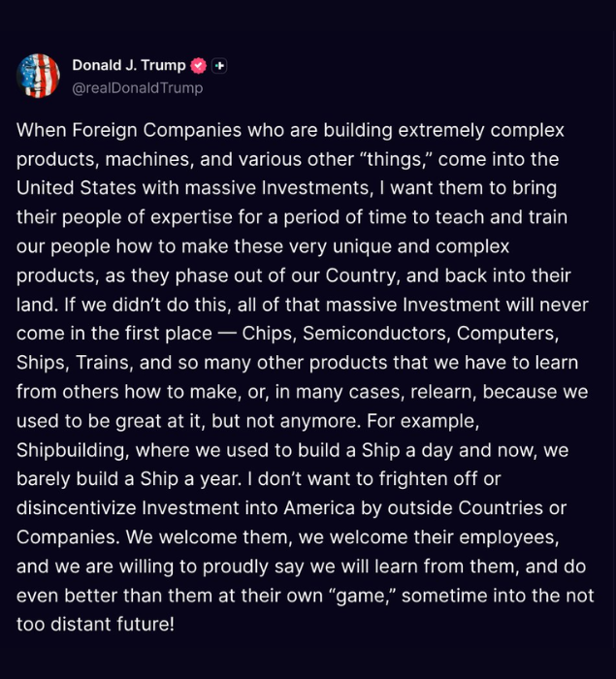Click Donald J. Trump's profile avatar
616x679 pixels.
[x=39, y=76]
